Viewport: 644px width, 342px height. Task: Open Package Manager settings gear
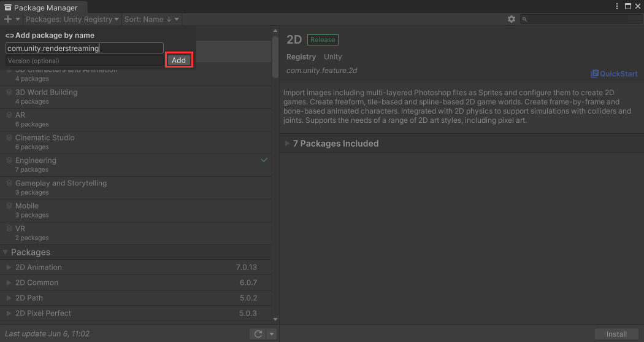(x=512, y=19)
